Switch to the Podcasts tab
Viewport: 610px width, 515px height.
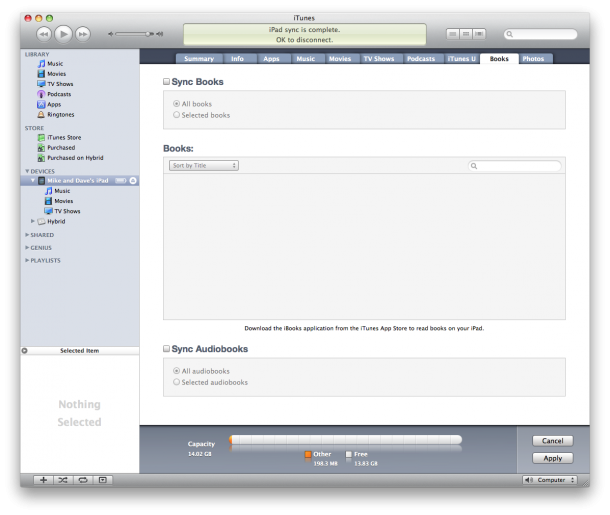pos(421,59)
